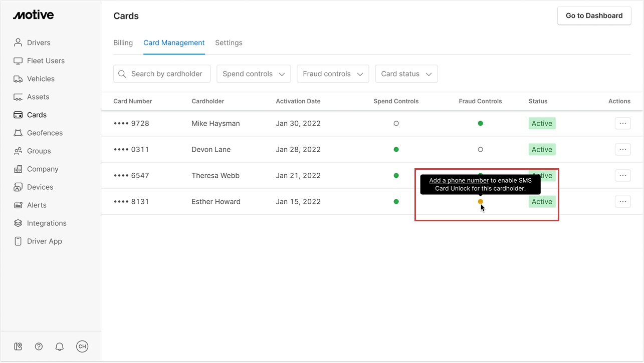This screenshot has width=644, height=363.
Task: Click Active status badge for Mike Haysman
Action: tap(542, 123)
